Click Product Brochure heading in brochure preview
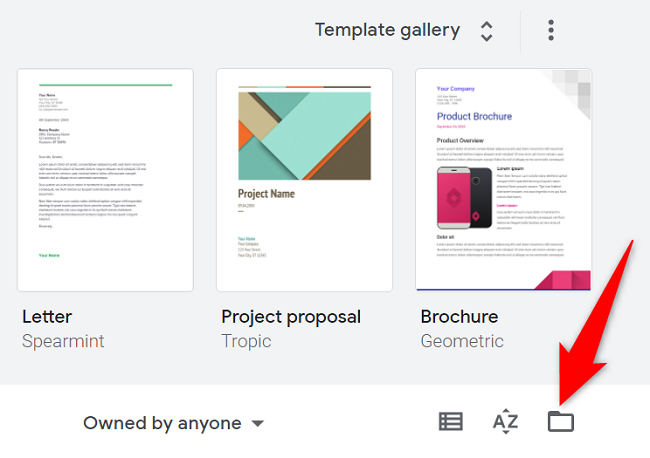 474,116
